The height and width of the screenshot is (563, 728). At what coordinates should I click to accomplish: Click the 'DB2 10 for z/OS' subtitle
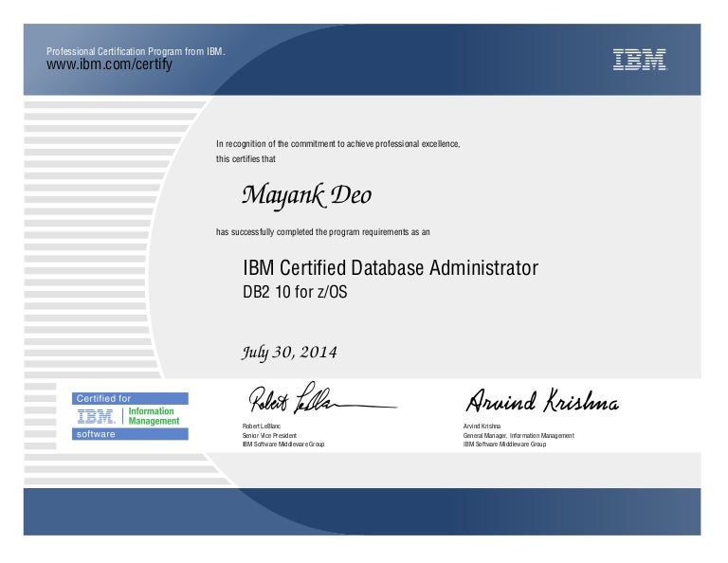click(x=296, y=292)
